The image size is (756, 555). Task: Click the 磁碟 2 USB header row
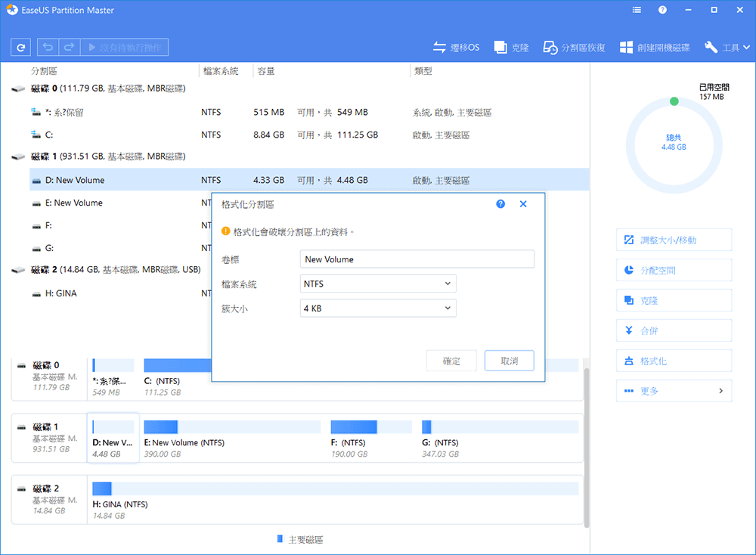107,269
